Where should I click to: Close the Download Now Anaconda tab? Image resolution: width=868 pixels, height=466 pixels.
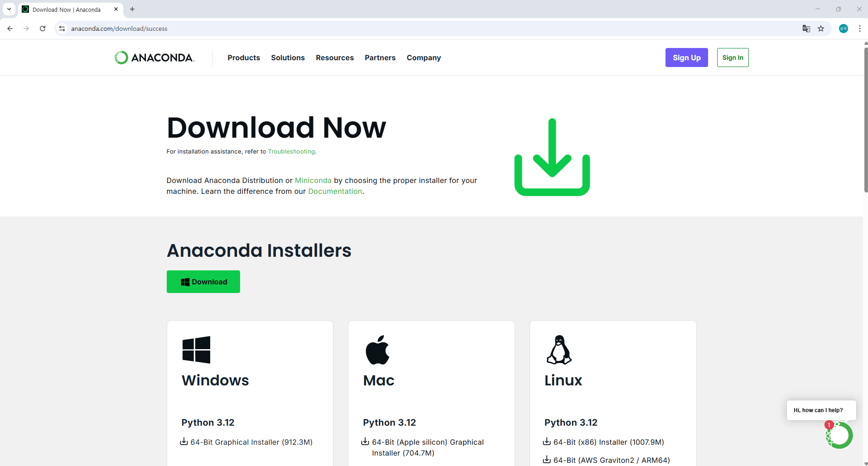click(x=116, y=9)
